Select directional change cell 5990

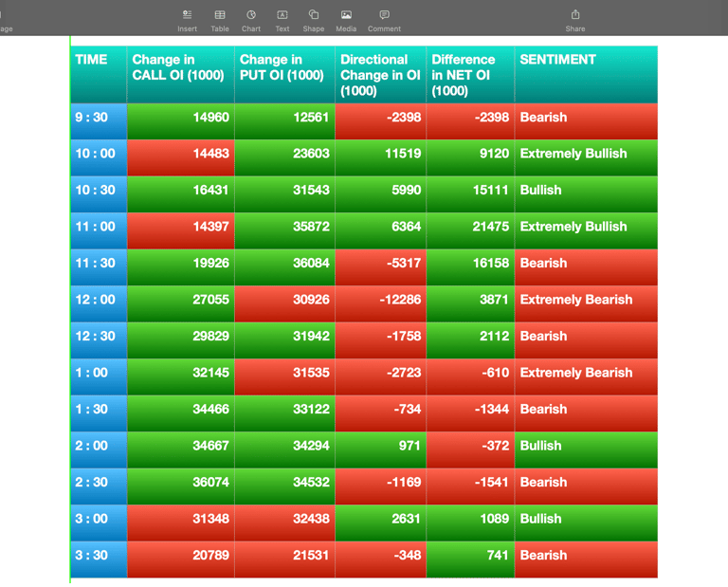click(381, 194)
